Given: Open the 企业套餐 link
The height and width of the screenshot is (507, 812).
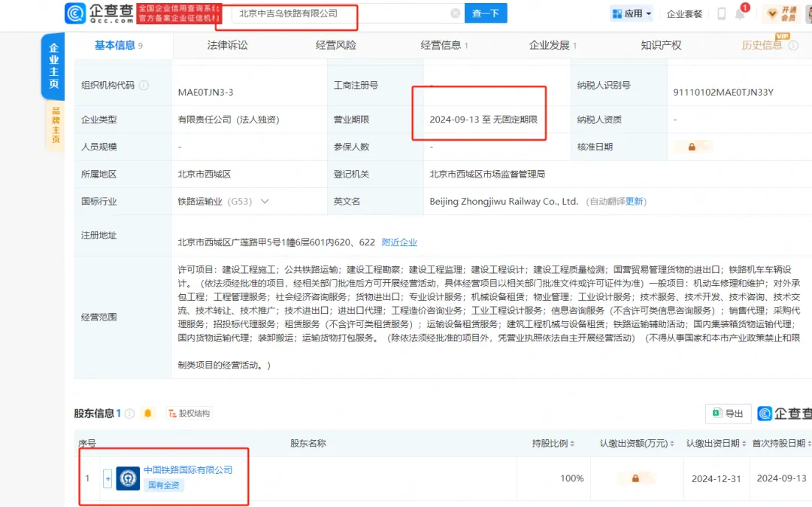Looking at the screenshot, I should click(684, 14).
